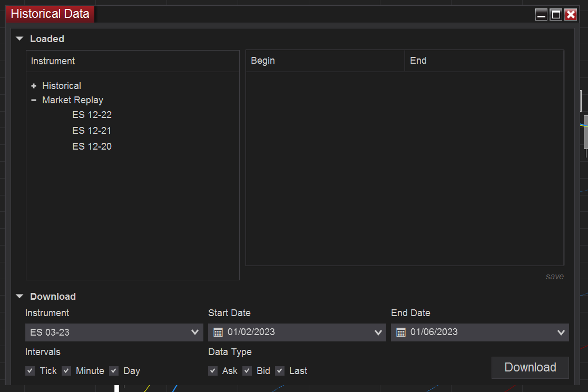Image resolution: width=588 pixels, height=392 pixels.
Task: Click the End Date calendar icon
Action: coord(401,332)
